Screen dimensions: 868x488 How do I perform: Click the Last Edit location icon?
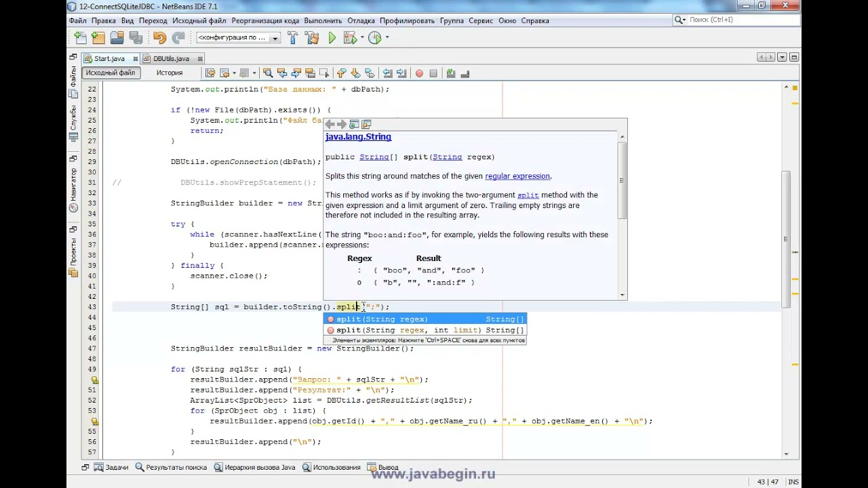click(210, 73)
